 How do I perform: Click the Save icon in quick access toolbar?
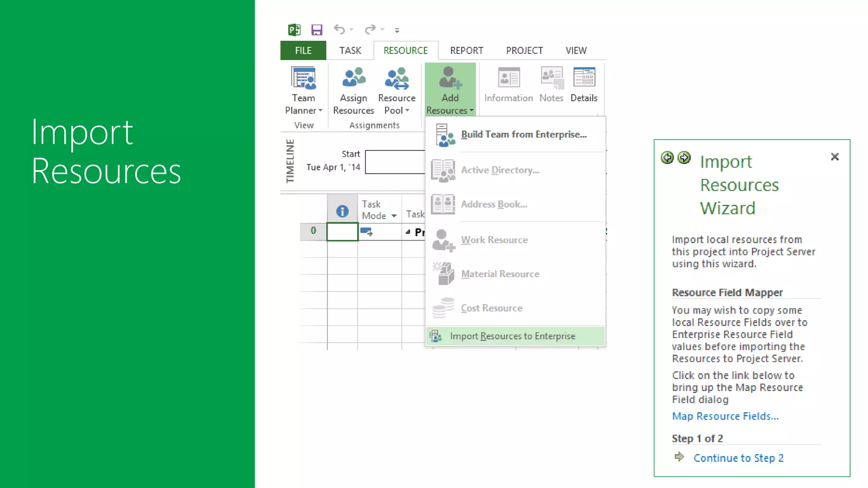pos(317,30)
